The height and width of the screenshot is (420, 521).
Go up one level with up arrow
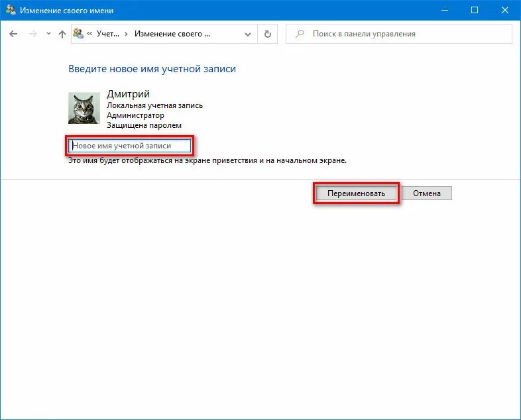[x=62, y=34]
